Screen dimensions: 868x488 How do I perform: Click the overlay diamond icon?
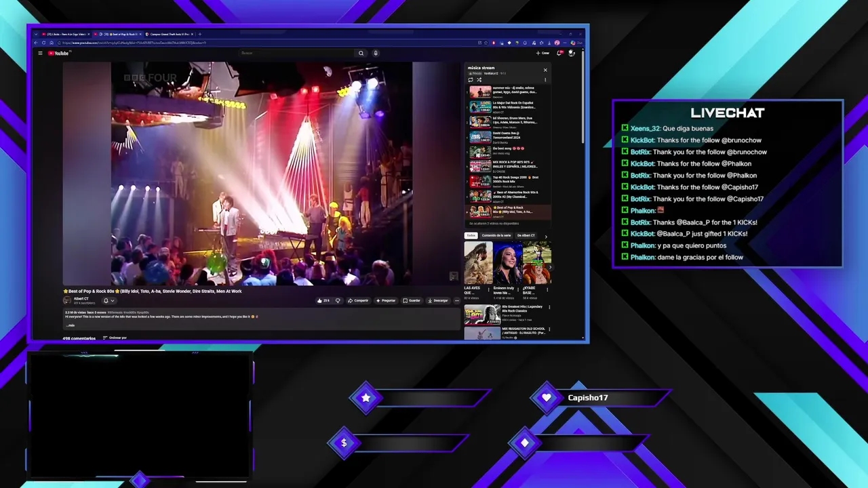click(x=525, y=443)
